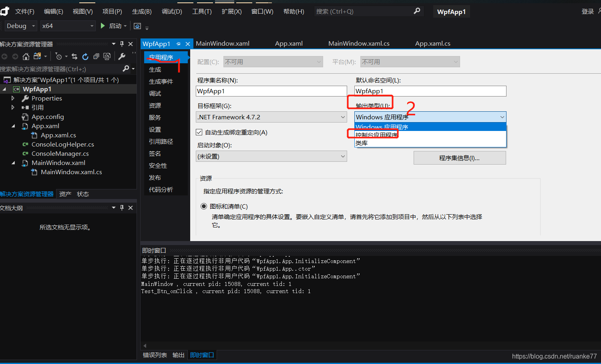Open the 目标框架 dropdown
Screen dimensions: 601x364
click(x=342, y=117)
